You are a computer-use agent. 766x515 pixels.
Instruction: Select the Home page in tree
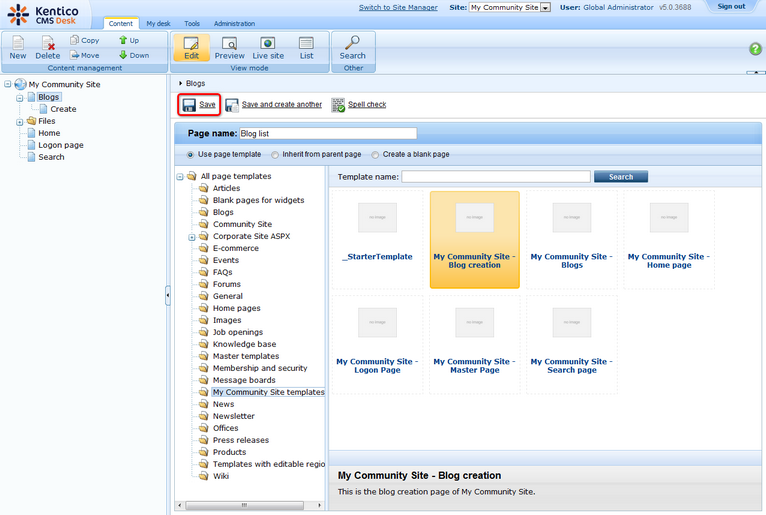coord(49,133)
